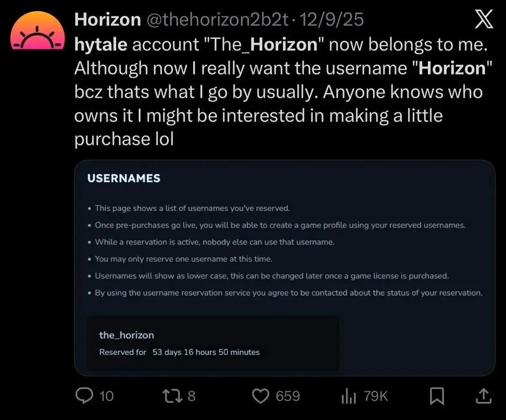The height and width of the screenshot is (420, 506).
Task: Open Horizon's sunrise profile avatar
Action: pyautogui.click(x=37, y=32)
